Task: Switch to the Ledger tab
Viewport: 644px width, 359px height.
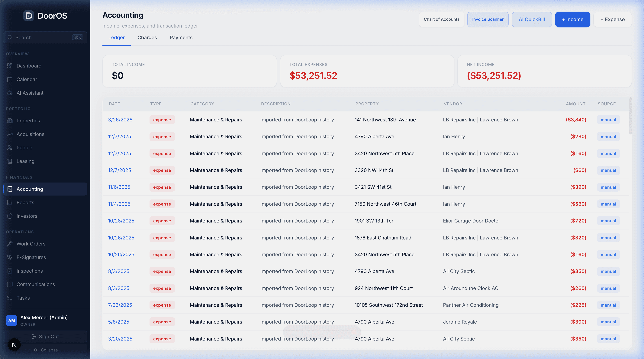Action: pyautogui.click(x=117, y=38)
